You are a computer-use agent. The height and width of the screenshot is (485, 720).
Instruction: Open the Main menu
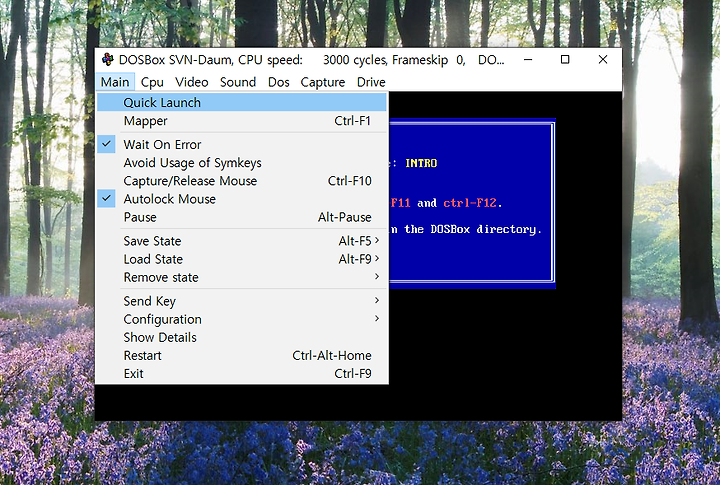tap(115, 82)
